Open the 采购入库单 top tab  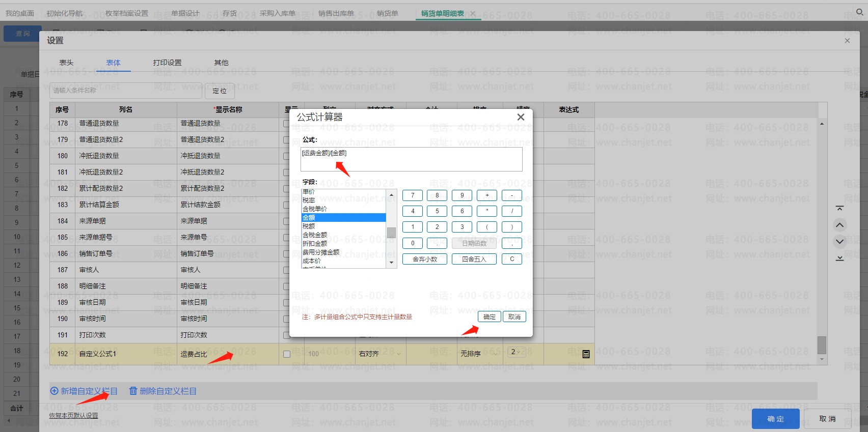pyautogui.click(x=278, y=13)
